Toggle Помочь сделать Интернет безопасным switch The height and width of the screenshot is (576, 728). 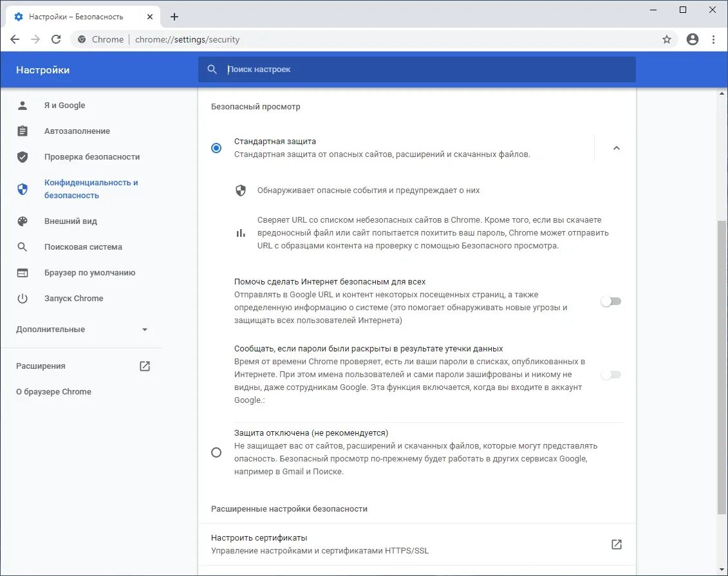point(611,301)
